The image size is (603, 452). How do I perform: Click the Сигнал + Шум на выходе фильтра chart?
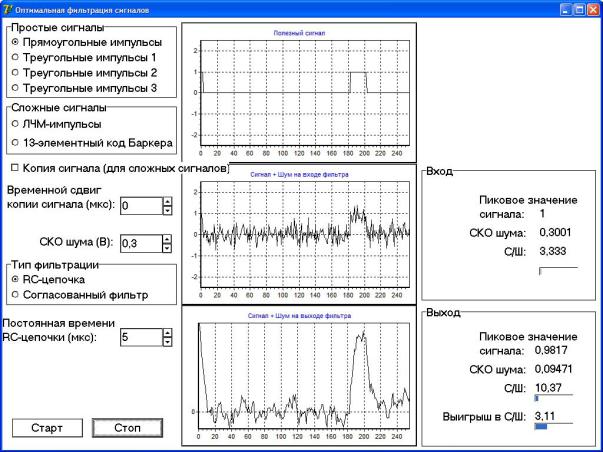click(x=299, y=375)
